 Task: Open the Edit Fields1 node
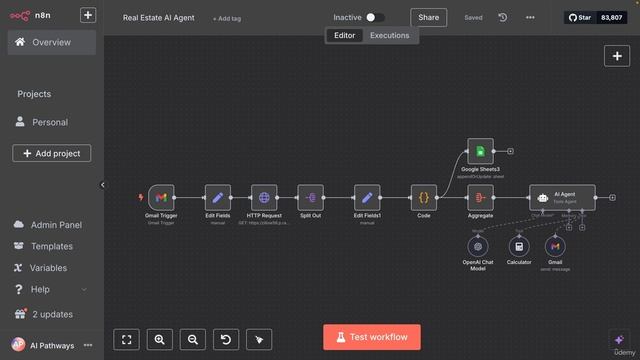[367, 198]
